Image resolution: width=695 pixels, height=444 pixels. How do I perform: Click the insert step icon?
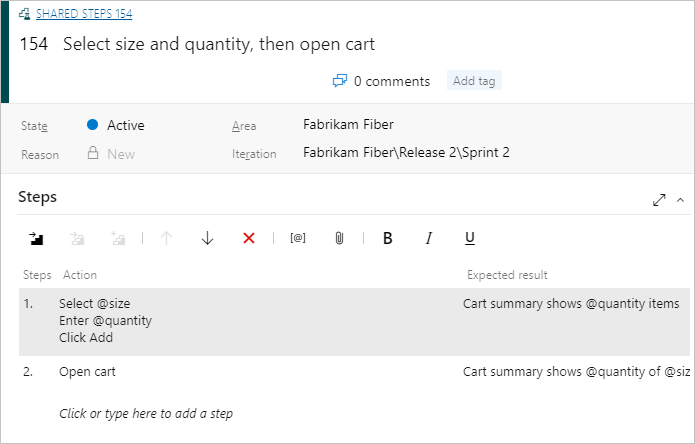coord(37,238)
